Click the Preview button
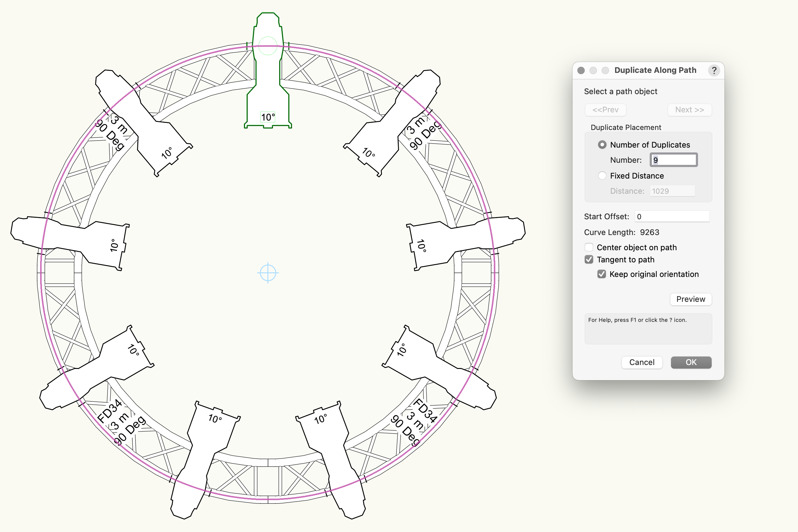798x532 pixels. [691, 299]
